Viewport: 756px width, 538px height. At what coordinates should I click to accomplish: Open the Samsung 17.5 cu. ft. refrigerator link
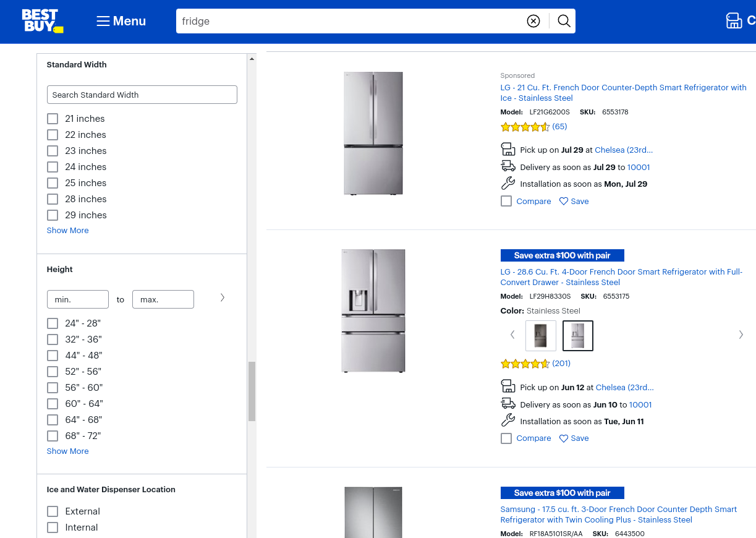coord(618,515)
